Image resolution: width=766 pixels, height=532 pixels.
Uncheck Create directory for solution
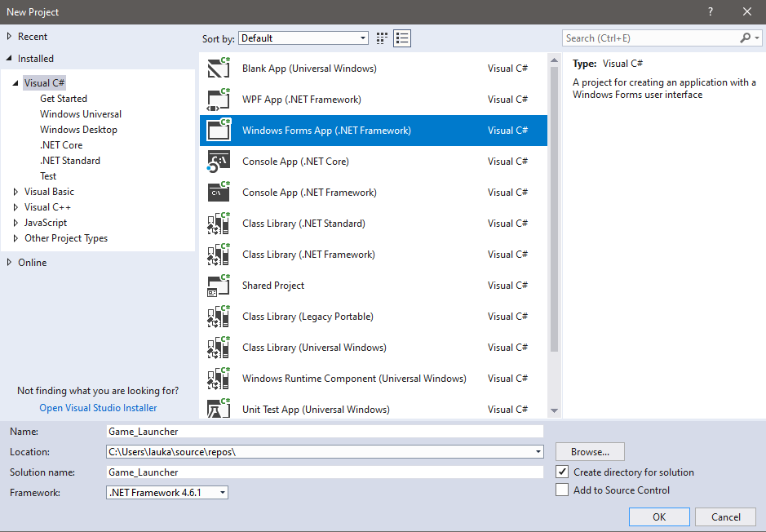[x=562, y=472]
